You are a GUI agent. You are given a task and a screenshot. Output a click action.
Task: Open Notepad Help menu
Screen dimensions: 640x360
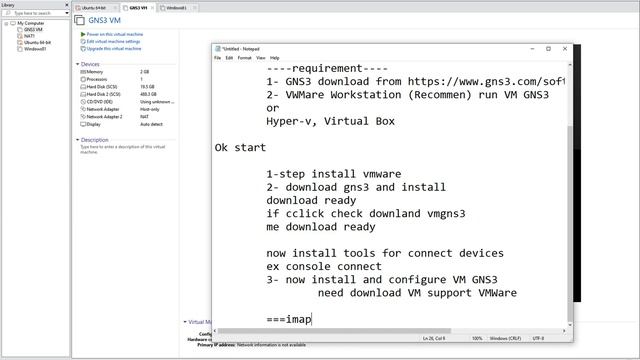[x=275, y=58]
